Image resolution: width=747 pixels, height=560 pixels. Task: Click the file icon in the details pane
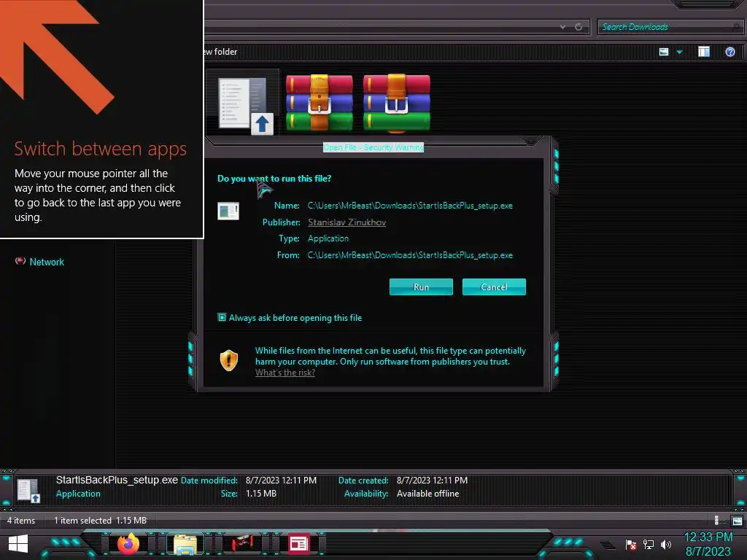(28, 491)
